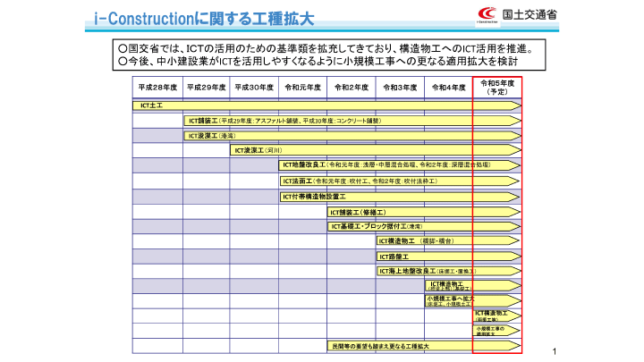The image size is (644, 362).
Task: Click the 'ICT舗装工' bar with asphalt/concrete note
Action: point(352,121)
